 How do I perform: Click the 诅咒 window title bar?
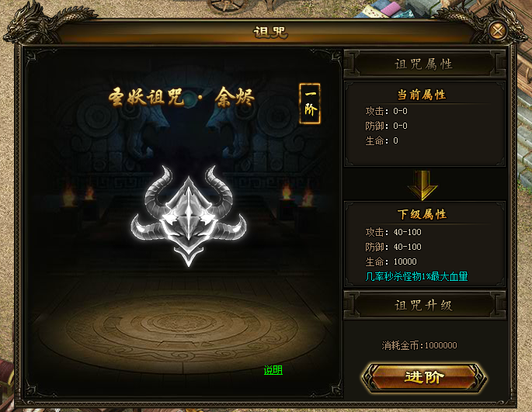pyautogui.click(x=270, y=33)
